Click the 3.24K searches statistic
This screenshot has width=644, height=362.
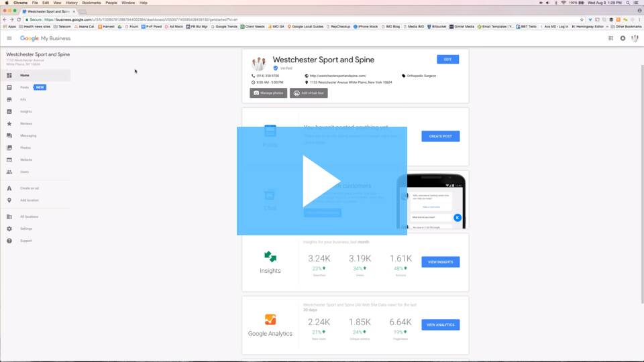[x=319, y=259]
